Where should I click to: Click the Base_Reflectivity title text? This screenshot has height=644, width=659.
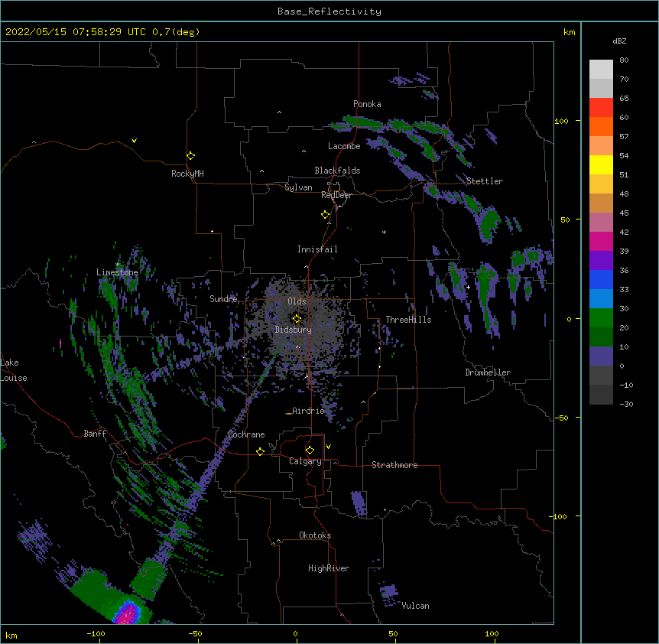point(329,11)
